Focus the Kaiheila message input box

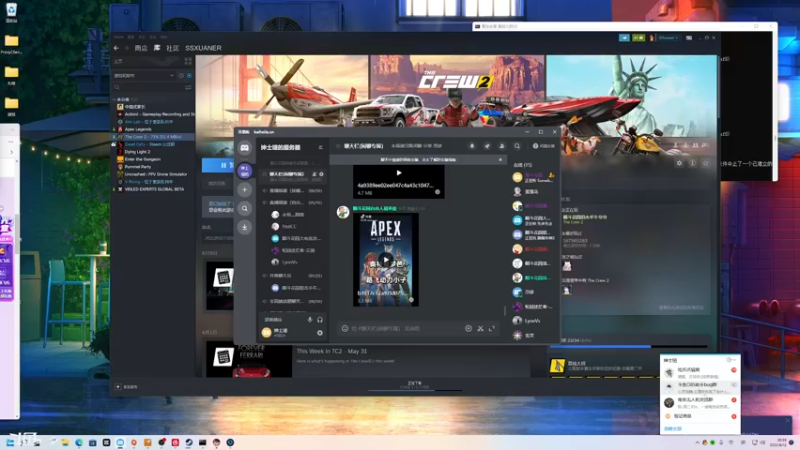coord(406,329)
